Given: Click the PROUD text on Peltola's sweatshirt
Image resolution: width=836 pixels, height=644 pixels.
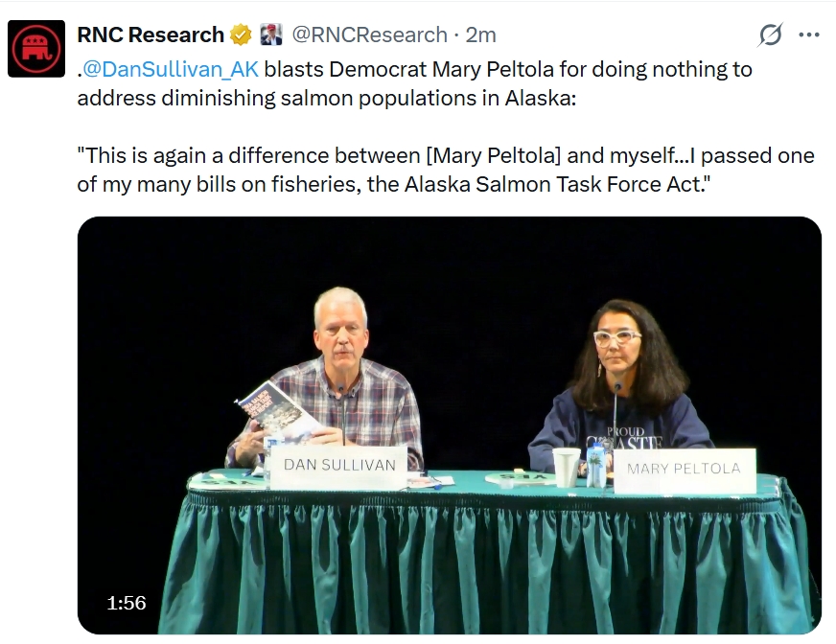Looking at the screenshot, I should [626, 431].
